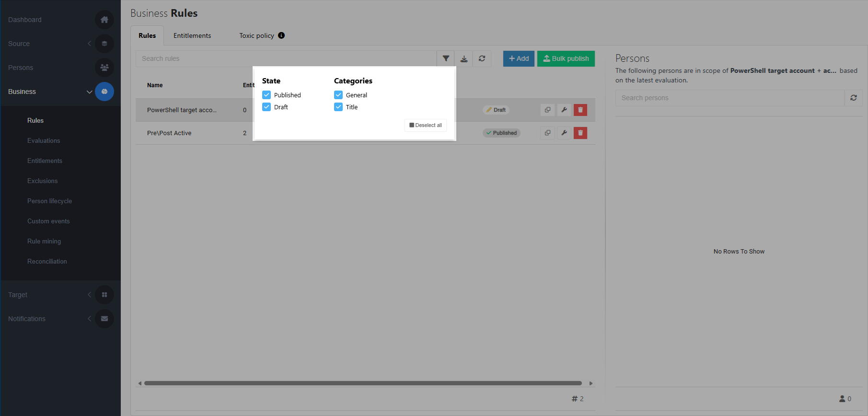The height and width of the screenshot is (416, 868).
Task: Focus the Search rules input field
Action: tap(286, 58)
